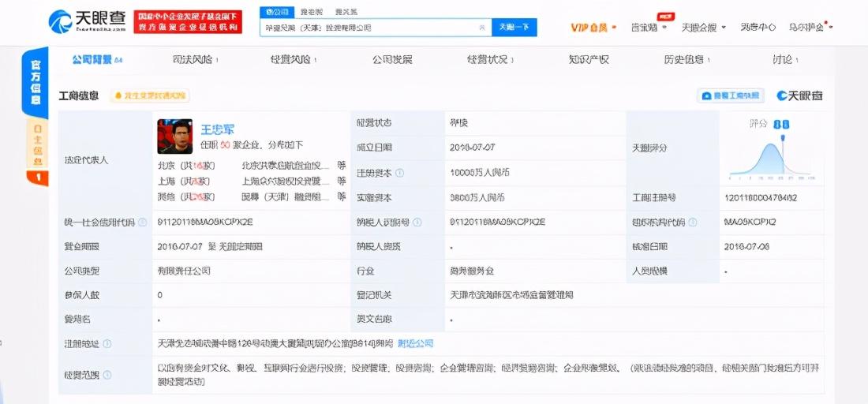Select the 查关系 search tab
Image resolution: width=868 pixels, height=404 pixels.
coord(346,12)
